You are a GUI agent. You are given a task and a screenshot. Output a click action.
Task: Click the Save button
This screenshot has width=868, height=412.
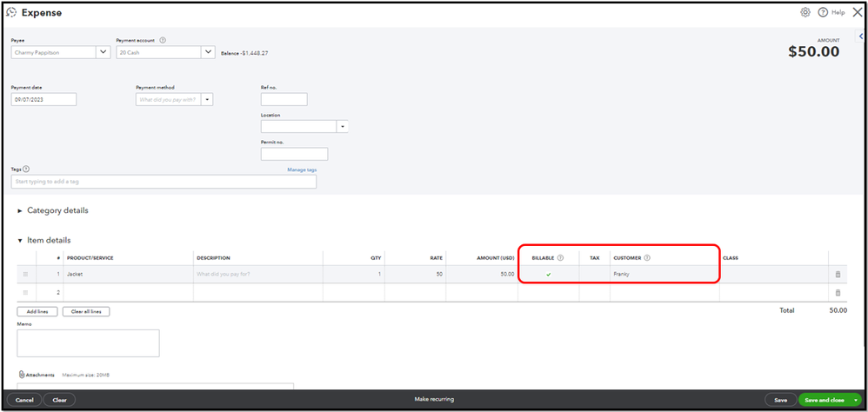tap(780, 400)
